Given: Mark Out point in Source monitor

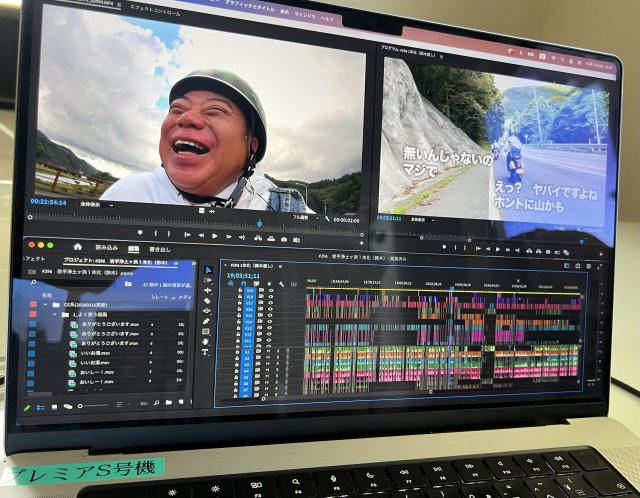Looking at the screenshot, I should coord(169,234).
